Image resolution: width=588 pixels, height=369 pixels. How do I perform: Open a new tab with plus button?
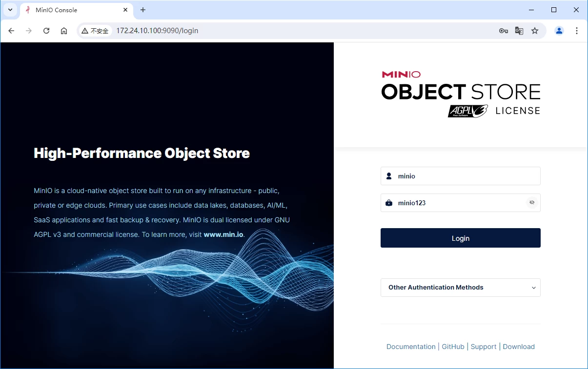tap(143, 10)
